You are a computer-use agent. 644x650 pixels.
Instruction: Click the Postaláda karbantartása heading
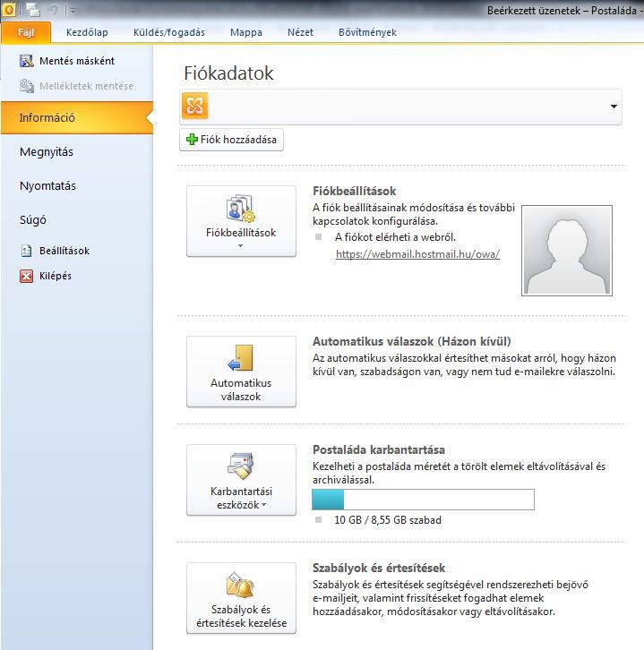tap(379, 449)
